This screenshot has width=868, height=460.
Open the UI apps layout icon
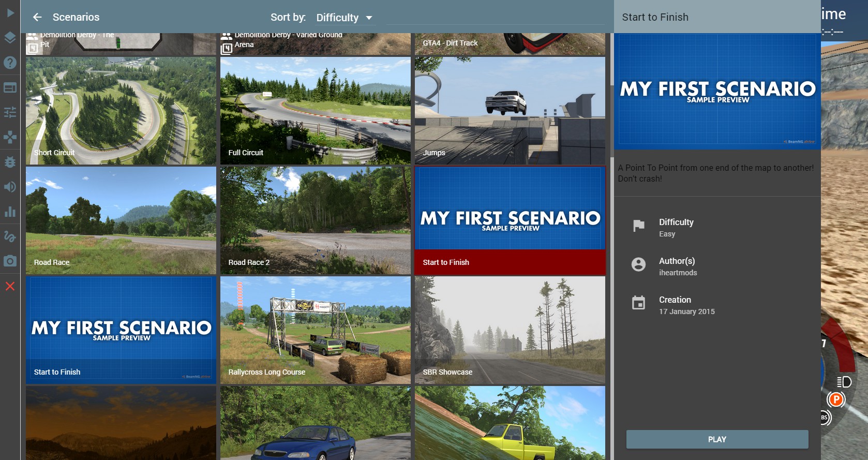pyautogui.click(x=10, y=87)
